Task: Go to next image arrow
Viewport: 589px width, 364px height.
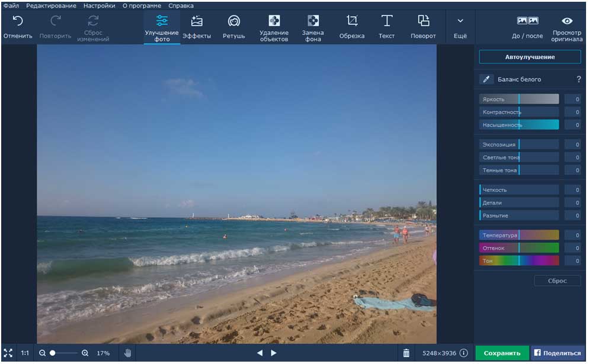Action: coord(274,353)
